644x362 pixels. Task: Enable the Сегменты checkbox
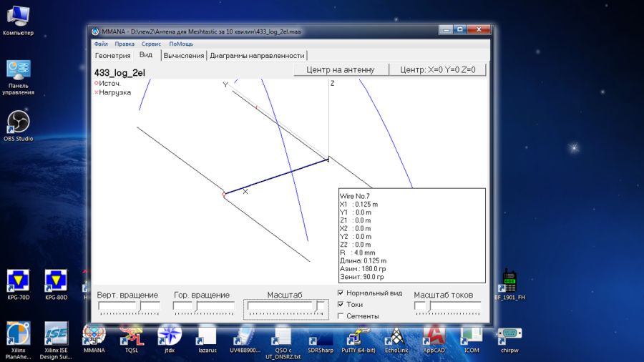pyautogui.click(x=341, y=315)
